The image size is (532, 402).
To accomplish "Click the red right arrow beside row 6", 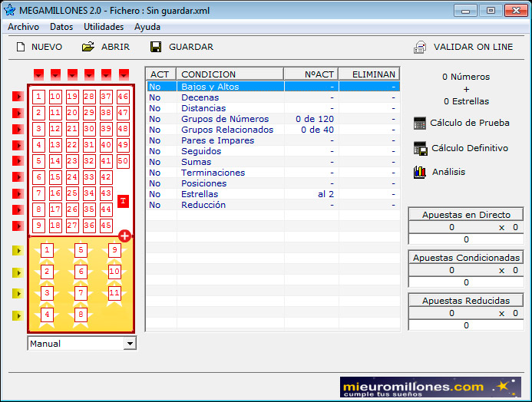I will tap(18, 177).
